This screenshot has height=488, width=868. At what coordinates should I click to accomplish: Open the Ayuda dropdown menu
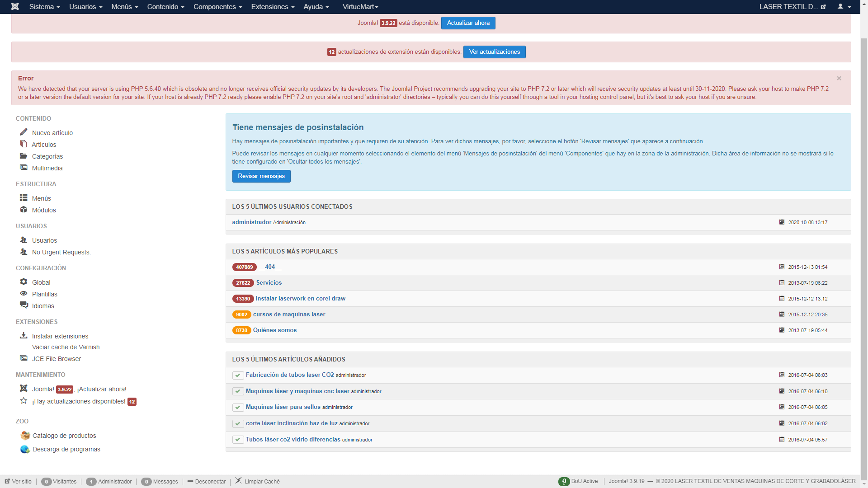click(316, 7)
